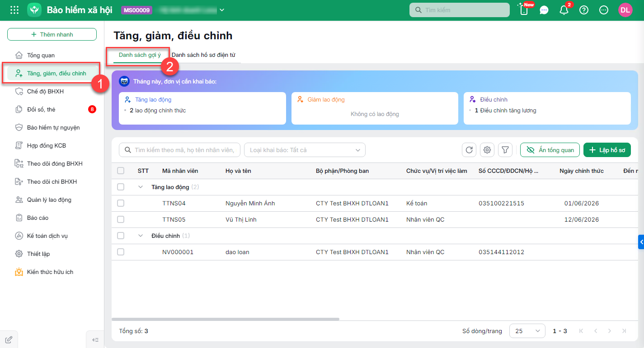The width and height of the screenshot is (644, 348).
Task: Click the Nguyễn Minh Ánh name cell
Action: [x=250, y=203]
